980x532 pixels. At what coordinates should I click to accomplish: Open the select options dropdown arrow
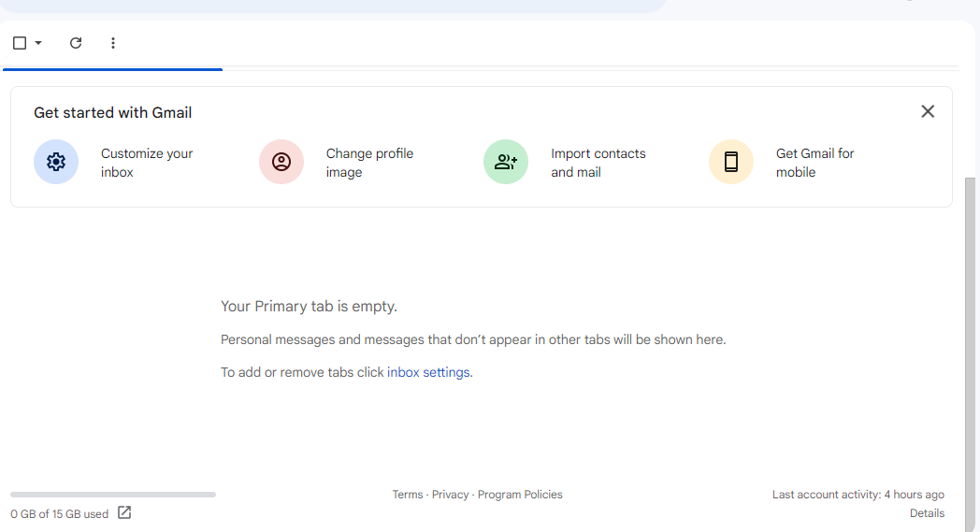coord(38,43)
